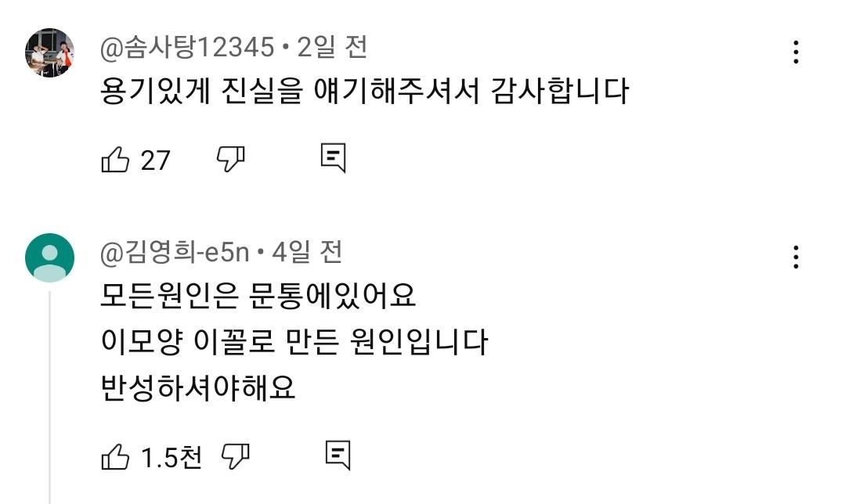Visit the @김영희-e5n channel username link
845x504 pixels.
[175, 252]
